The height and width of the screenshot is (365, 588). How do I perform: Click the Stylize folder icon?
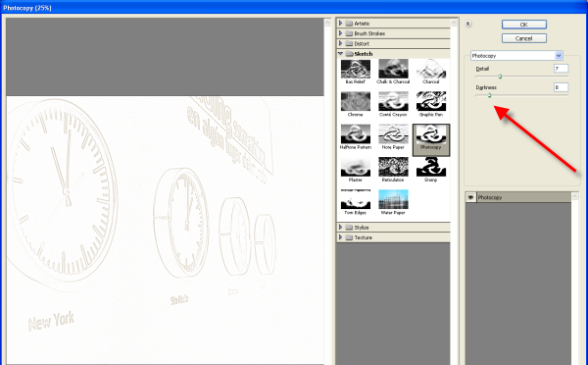click(349, 228)
